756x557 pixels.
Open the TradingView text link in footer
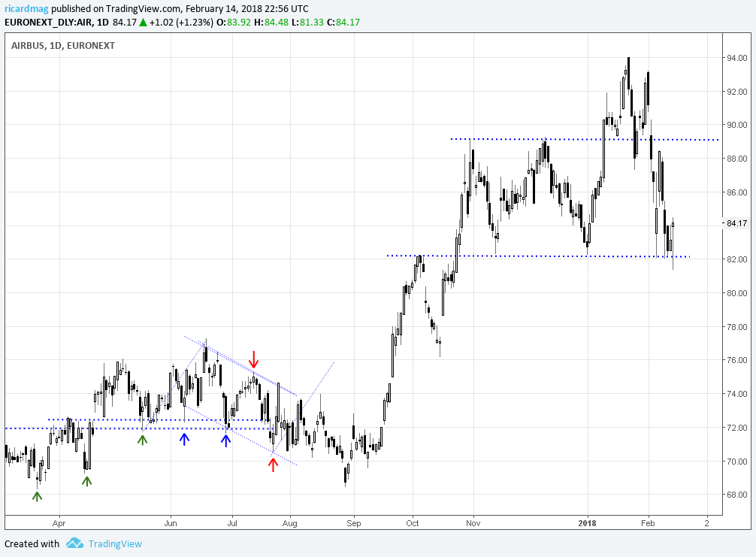[x=115, y=543]
